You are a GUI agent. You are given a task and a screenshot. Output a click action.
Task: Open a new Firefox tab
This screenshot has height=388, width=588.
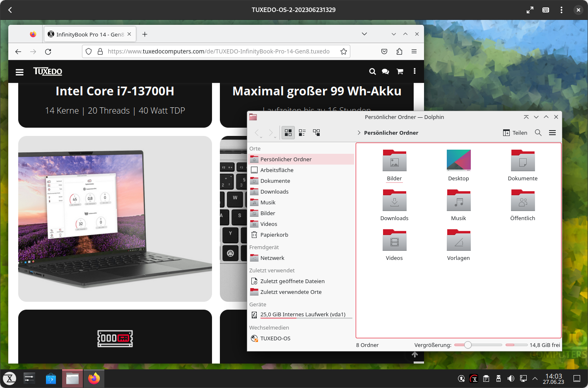[145, 34]
